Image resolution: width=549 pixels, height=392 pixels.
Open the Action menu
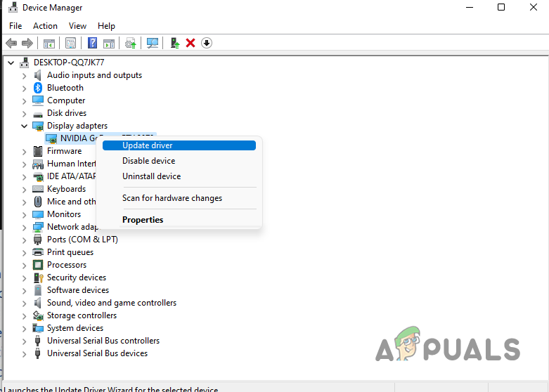point(45,26)
